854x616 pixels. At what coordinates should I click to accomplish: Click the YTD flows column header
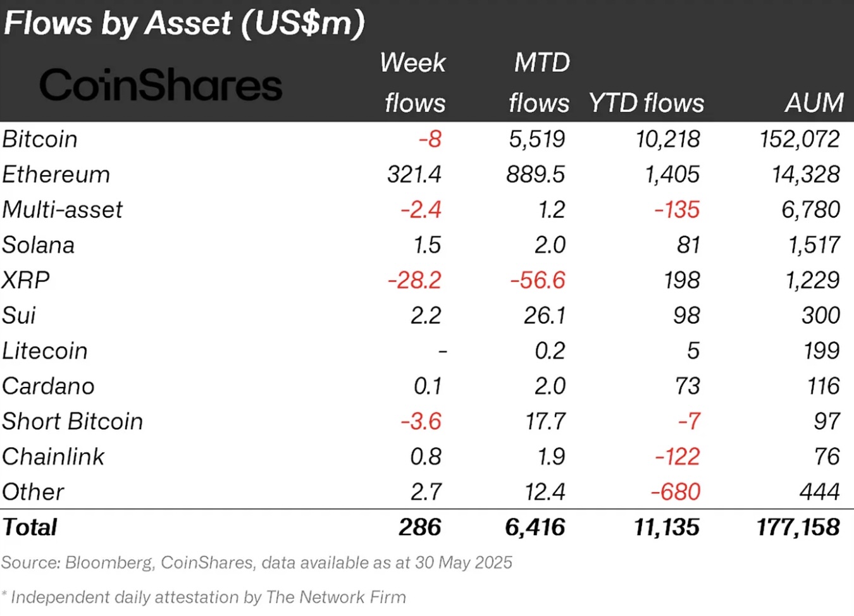click(646, 103)
